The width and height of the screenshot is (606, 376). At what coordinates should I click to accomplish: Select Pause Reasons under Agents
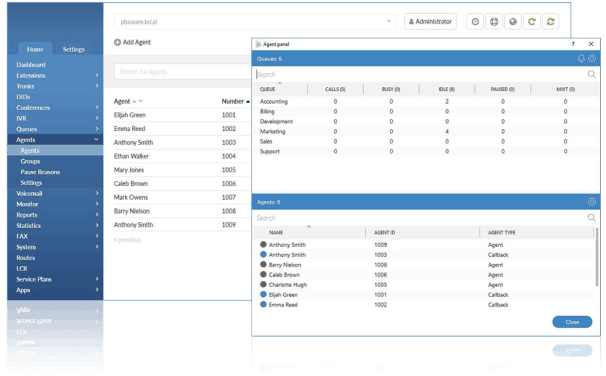point(40,172)
